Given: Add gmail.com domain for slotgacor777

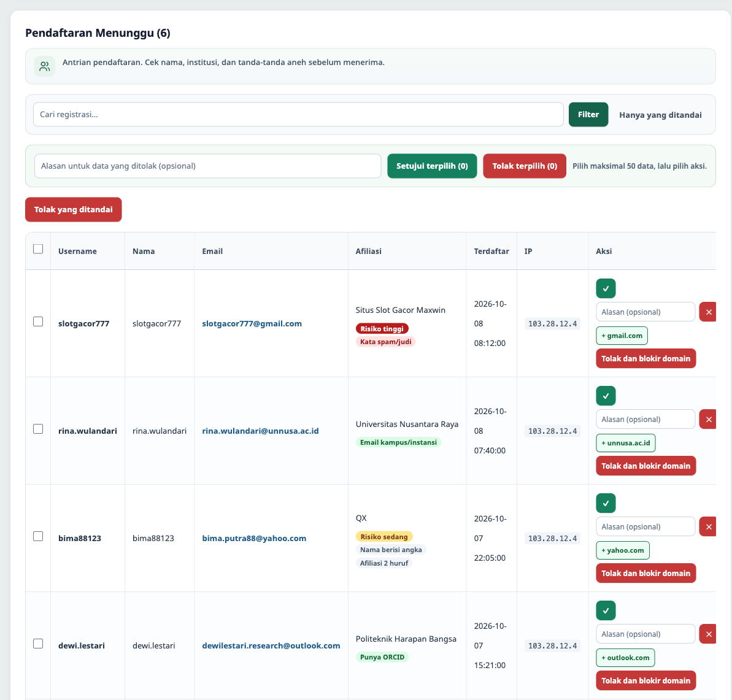Looking at the screenshot, I should pyautogui.click(x=622, y=336).
